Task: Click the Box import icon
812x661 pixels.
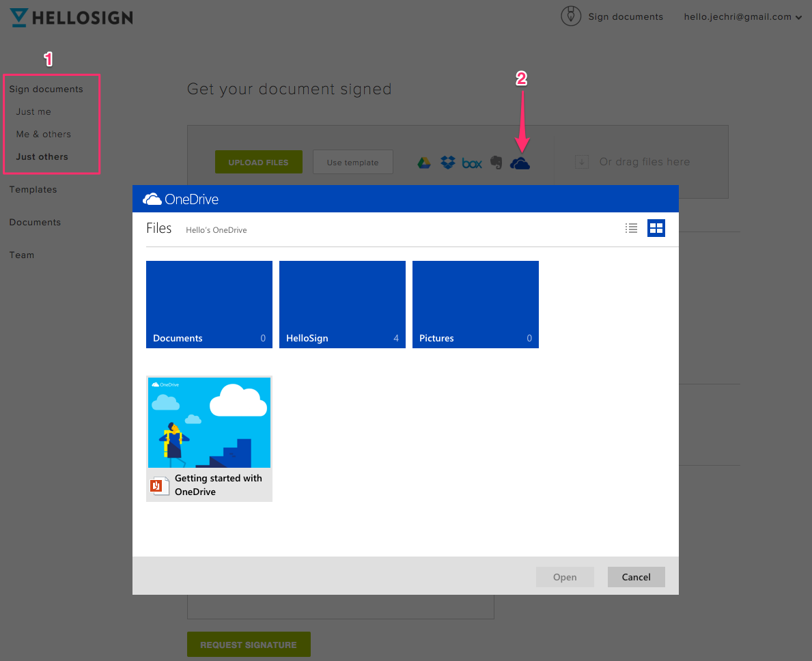Action: [472, 164]
